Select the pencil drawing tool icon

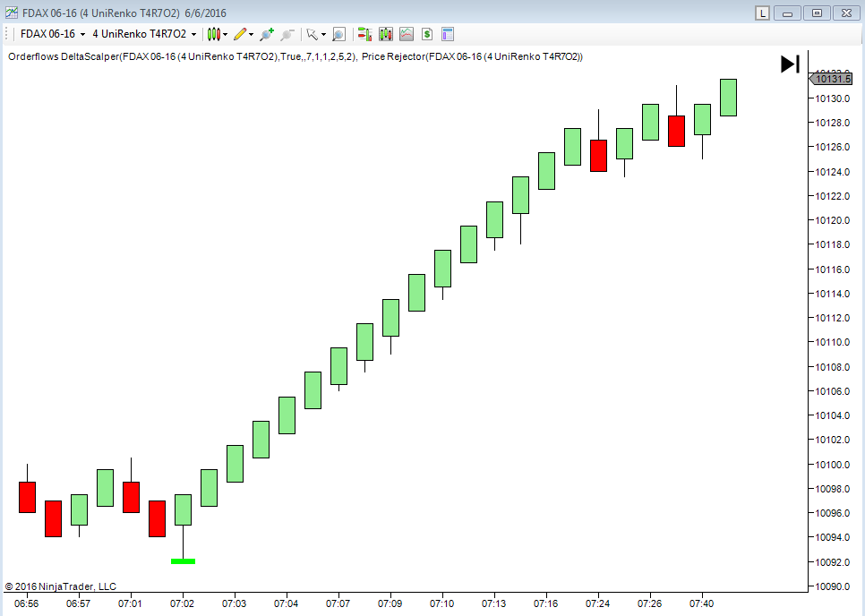tap(239, 34)
